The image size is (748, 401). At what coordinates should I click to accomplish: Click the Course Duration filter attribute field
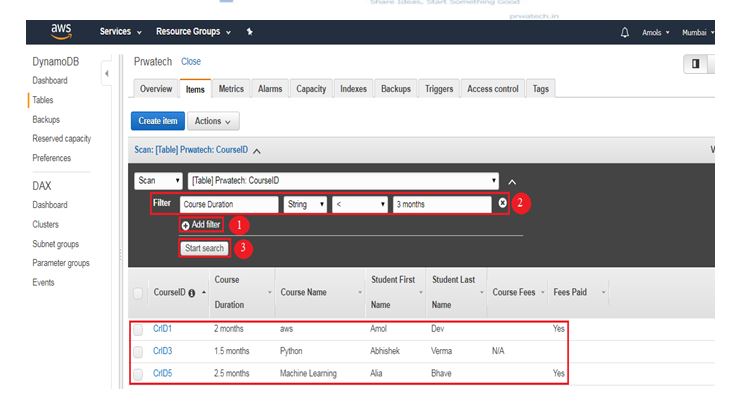click(x=229, y=204)
